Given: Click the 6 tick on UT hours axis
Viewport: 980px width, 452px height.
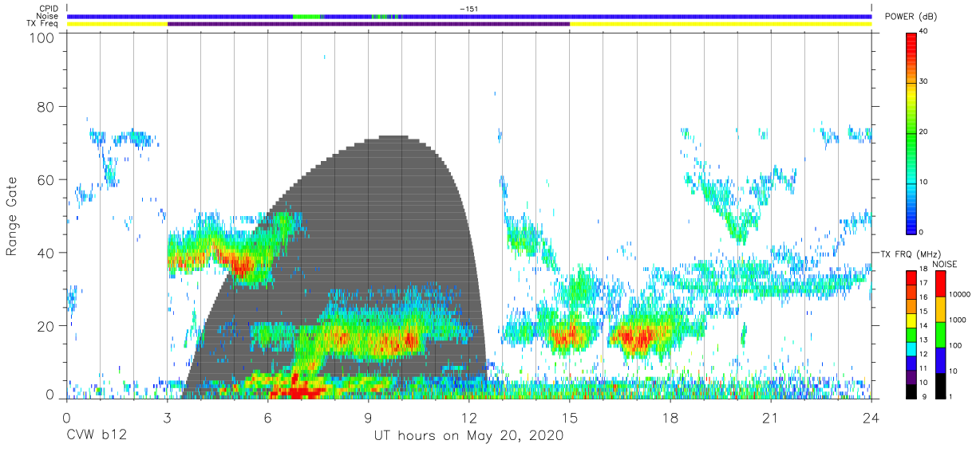Looking at the screenshot, I should [x=268, y=418].
